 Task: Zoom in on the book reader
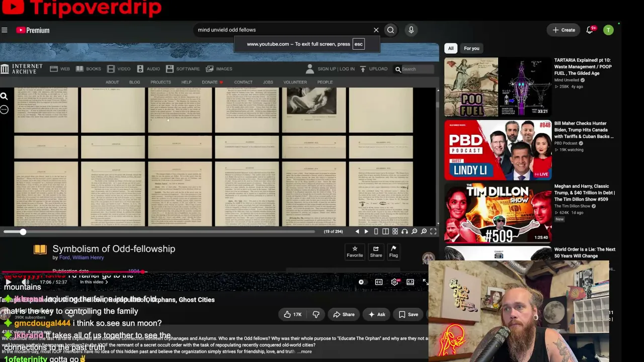(424, 231)
